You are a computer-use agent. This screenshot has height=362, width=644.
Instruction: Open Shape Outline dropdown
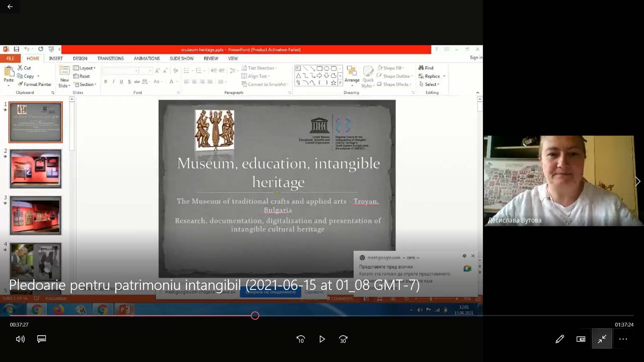394,76
